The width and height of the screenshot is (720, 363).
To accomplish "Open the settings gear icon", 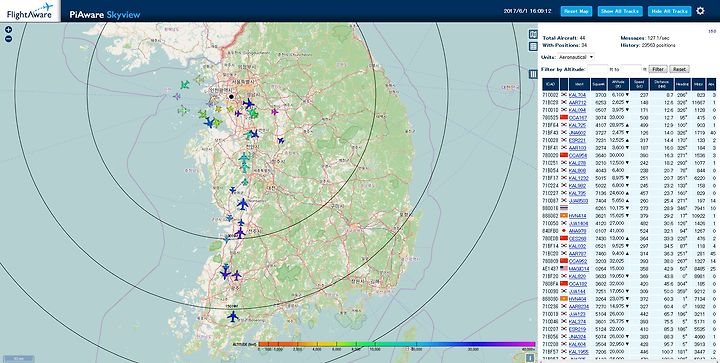I will [700, 11].
